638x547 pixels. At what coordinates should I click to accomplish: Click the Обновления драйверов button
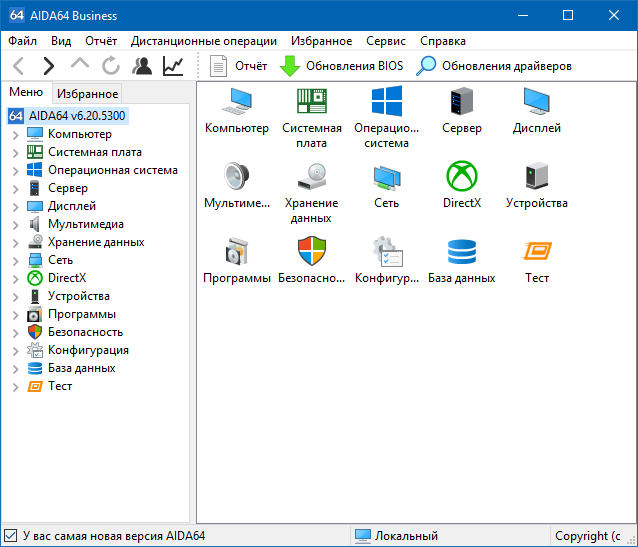495,66
